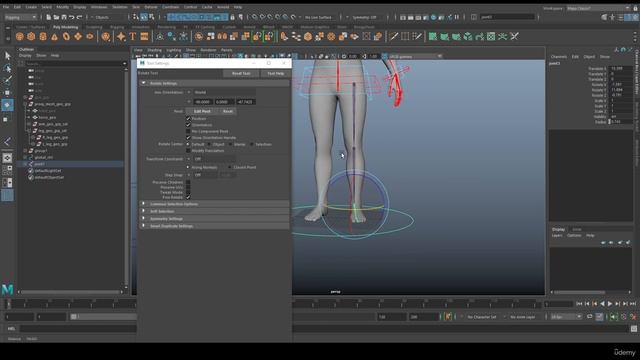Open the Skeleton menu
The image size is (640, 360).
120,7
